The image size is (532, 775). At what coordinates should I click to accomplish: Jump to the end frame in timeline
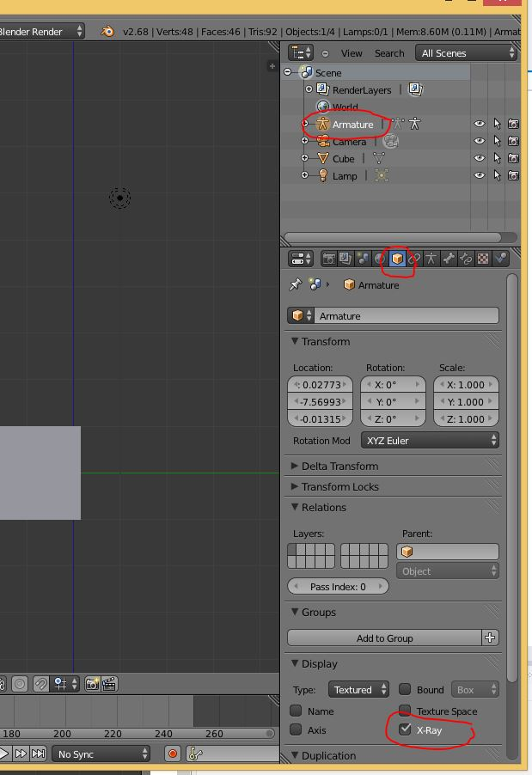(x=38, y=754)
